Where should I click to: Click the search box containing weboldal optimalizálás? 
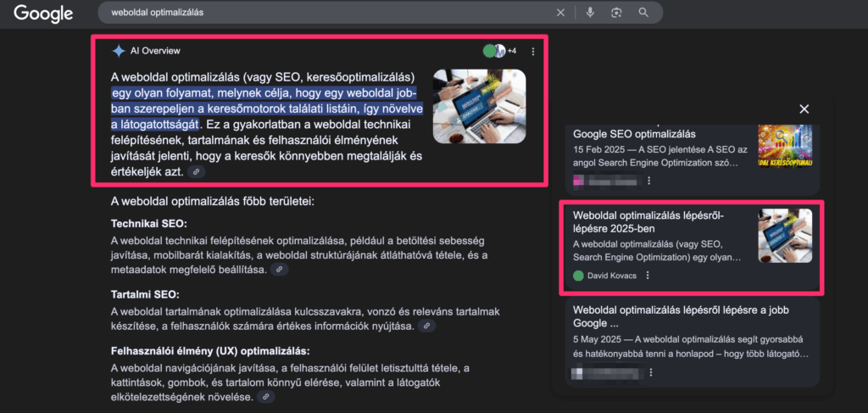[x=322, y=14]
